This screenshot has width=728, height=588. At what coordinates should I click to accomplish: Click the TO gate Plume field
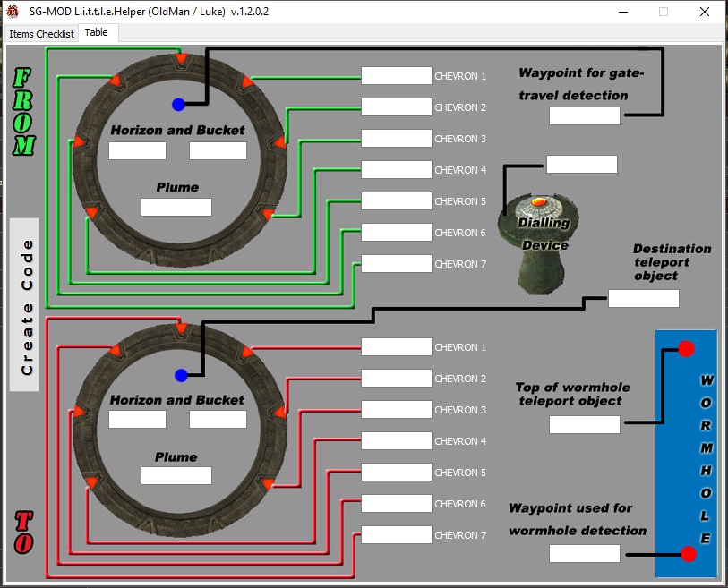coord(176,476)
